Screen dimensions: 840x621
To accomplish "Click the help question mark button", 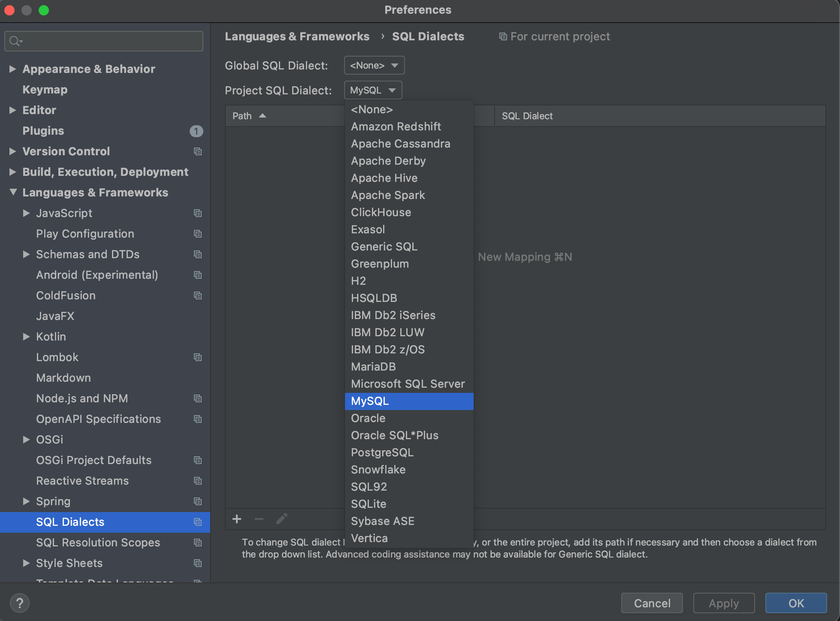I will pyautogui.click(x=20, y=603).
